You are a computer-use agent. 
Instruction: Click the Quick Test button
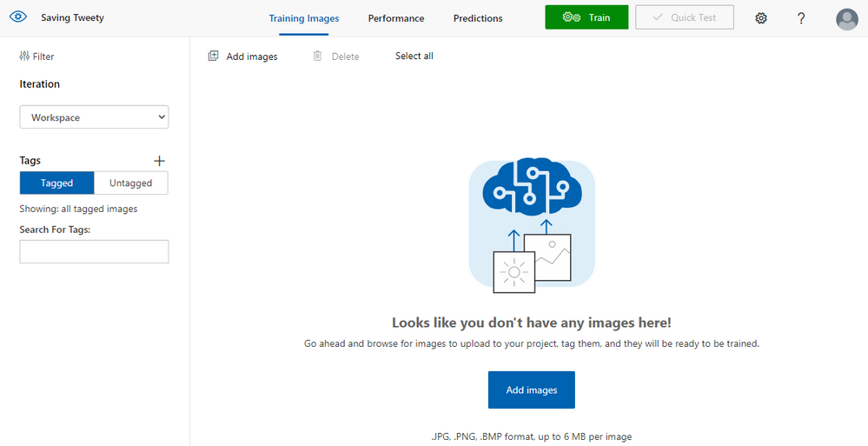click(685, 17)
